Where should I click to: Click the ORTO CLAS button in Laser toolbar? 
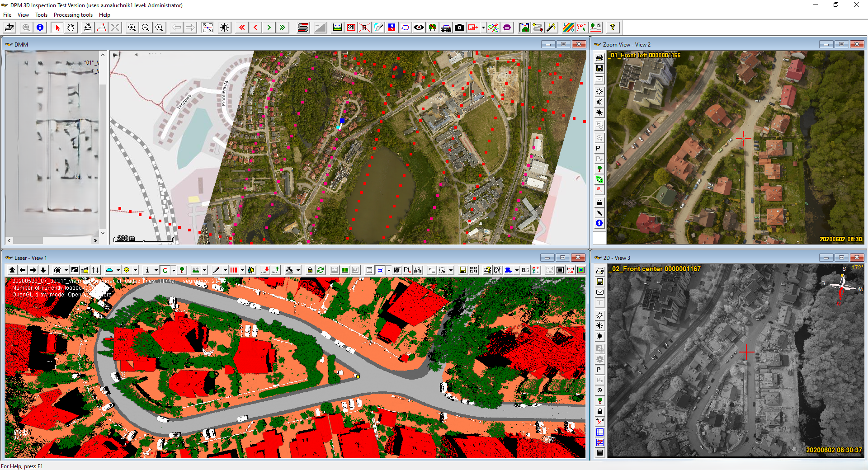pyautogui.click(x=473, y=270)
